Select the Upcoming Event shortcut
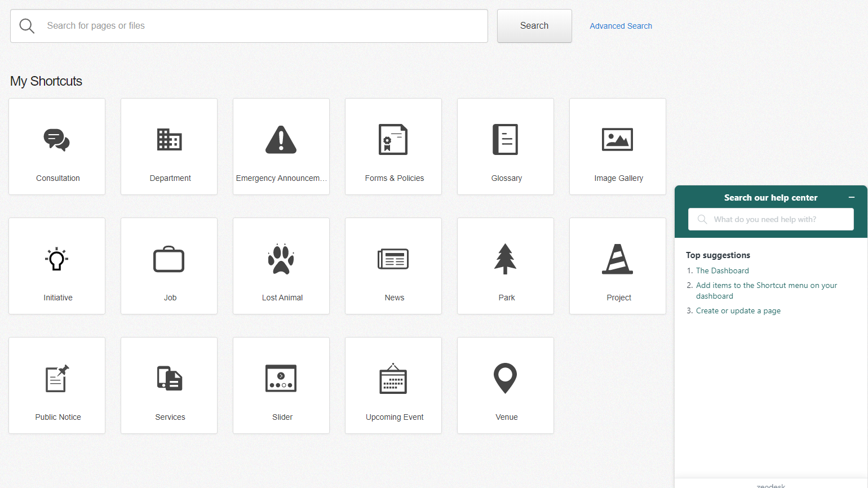The height and width of the screenshot is (488, 868). tap(393, 385)
